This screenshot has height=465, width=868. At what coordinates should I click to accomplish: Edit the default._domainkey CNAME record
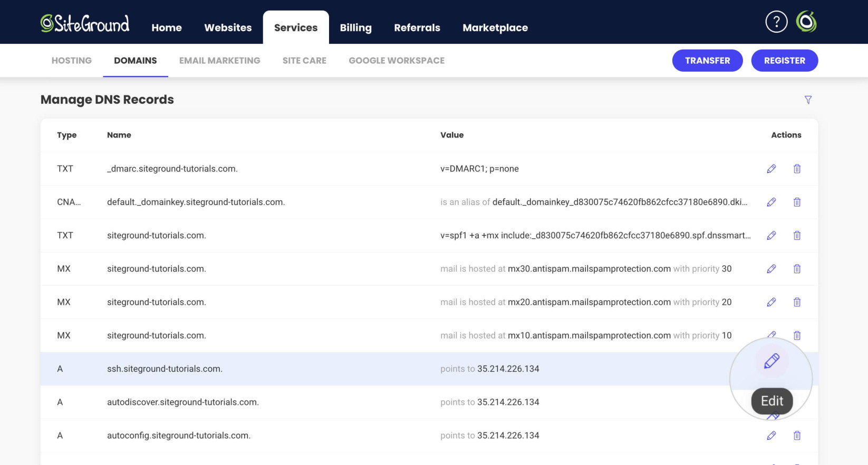771,202
